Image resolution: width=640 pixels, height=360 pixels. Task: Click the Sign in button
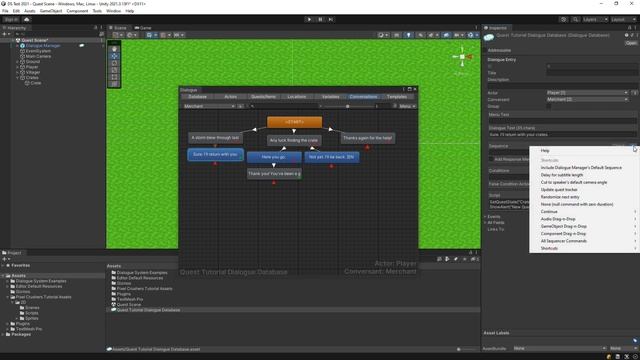coord(11,20)
